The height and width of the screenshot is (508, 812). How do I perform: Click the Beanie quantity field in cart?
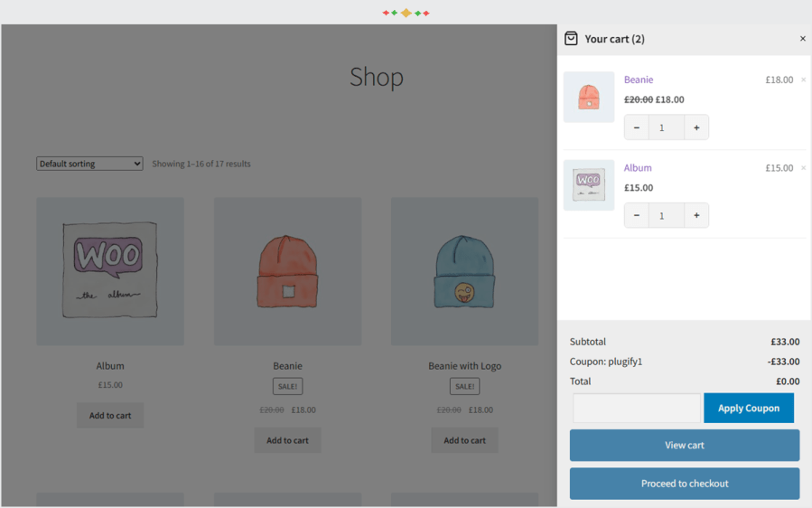pyautogui.click(x=667, y=127)
